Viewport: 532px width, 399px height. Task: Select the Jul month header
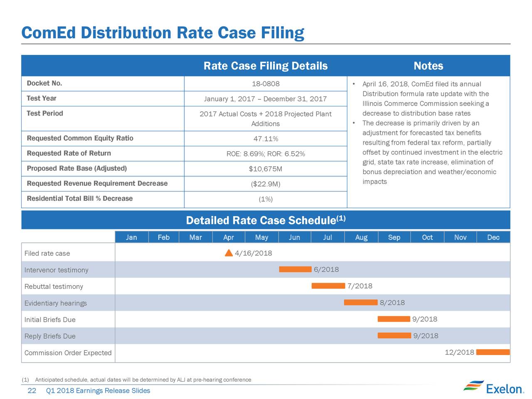pyautogui.click(x=328, y=237)
